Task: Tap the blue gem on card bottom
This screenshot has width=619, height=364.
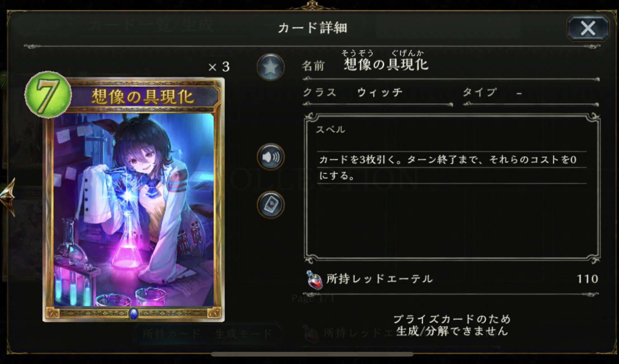Action: [x=134, y=314]
